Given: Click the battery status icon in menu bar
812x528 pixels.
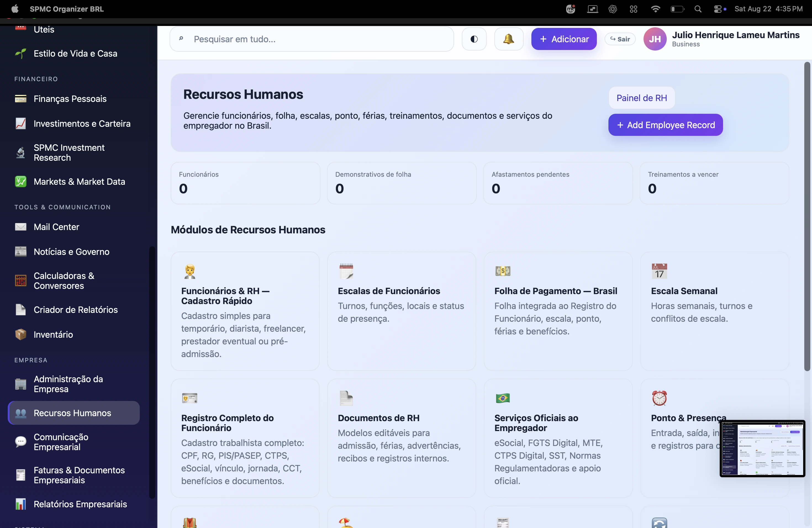Looking at the screenshot, I should tap(677, 9).
